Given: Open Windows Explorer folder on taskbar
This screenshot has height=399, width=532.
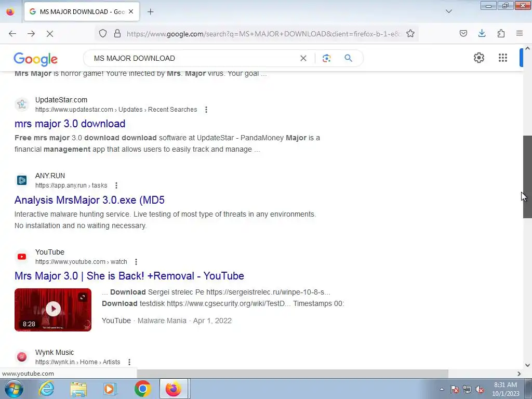Looking at the screenshot, I should click(78, 389).
